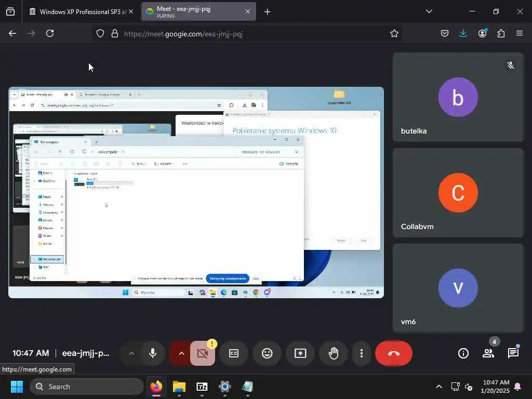This screenshot has width=532, height=399.
Task: Mute the microphone in Meet
Action: pyautogui.click(x=153, y=353)
